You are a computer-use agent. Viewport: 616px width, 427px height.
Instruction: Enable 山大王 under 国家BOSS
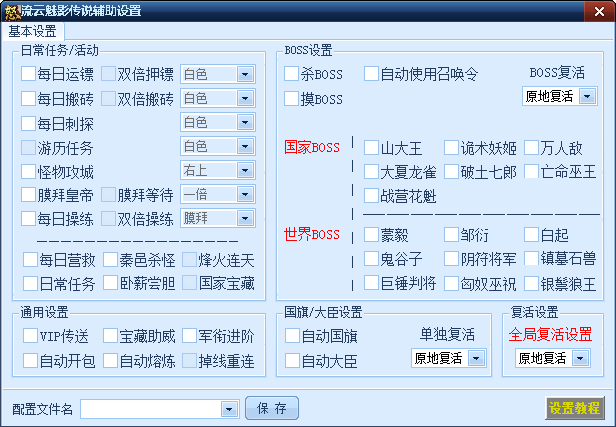point(372,148)
